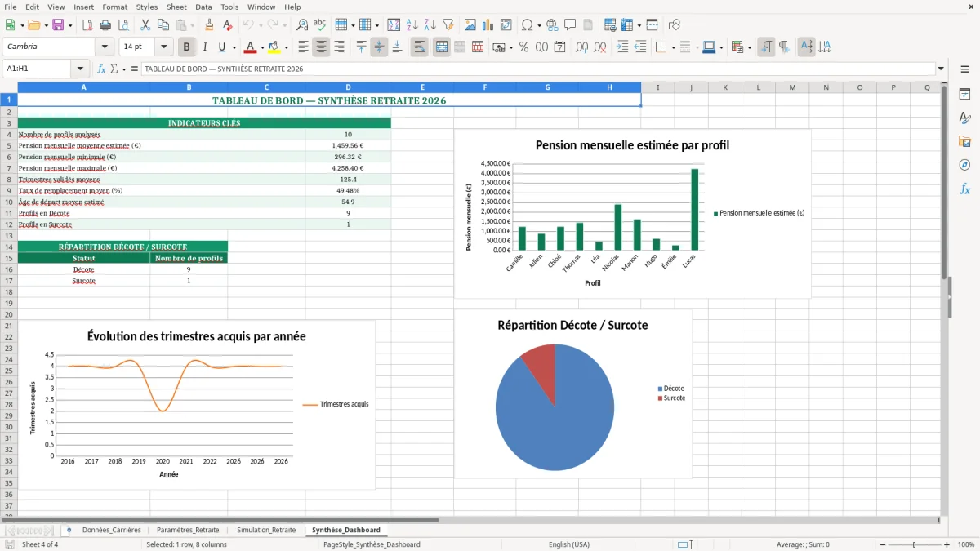Cut the selection with scissors icon
Viewport: 980px width, 551px height.
click(x=145, y=25)
